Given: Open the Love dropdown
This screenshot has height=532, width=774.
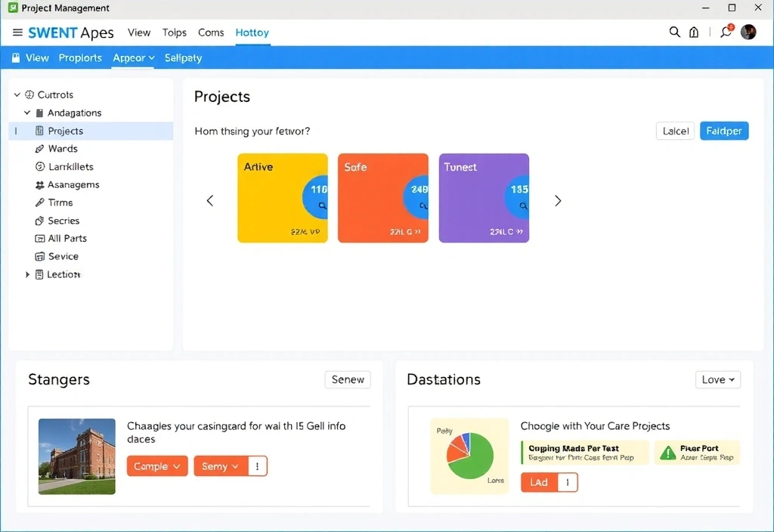Looking at the screenshot, I should pos(717,379).
